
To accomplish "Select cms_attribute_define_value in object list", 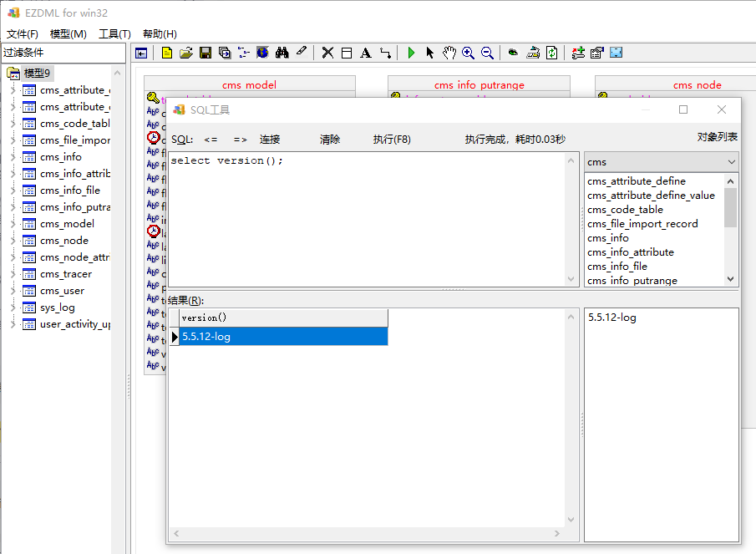I will (651, 196).
